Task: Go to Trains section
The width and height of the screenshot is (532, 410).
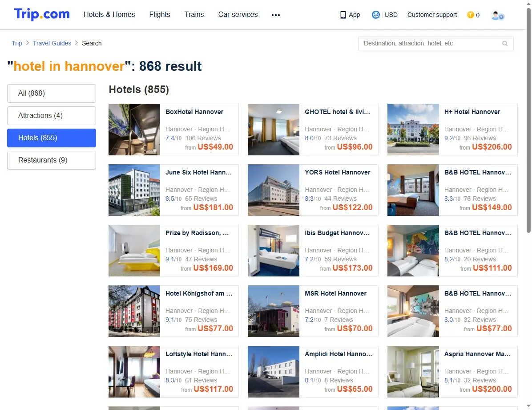Action: (194, 14)
